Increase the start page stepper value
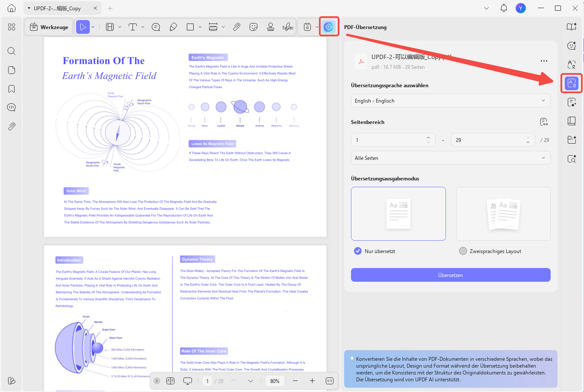 pyautogui.click(x=428, y=138)
